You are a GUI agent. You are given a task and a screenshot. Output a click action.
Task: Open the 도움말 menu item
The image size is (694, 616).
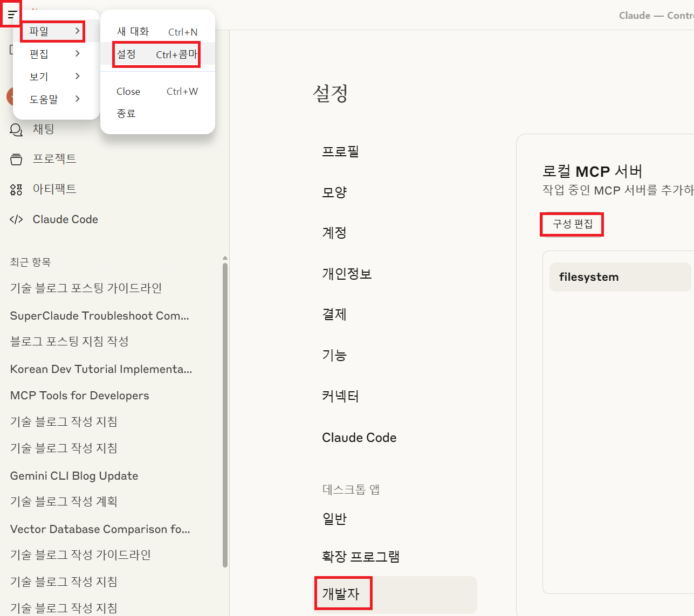coord(56,99)
